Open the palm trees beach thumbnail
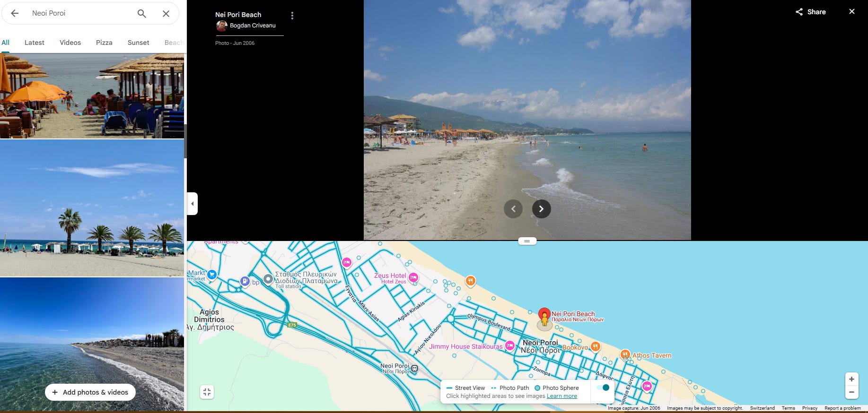 [x=92, y=208]
